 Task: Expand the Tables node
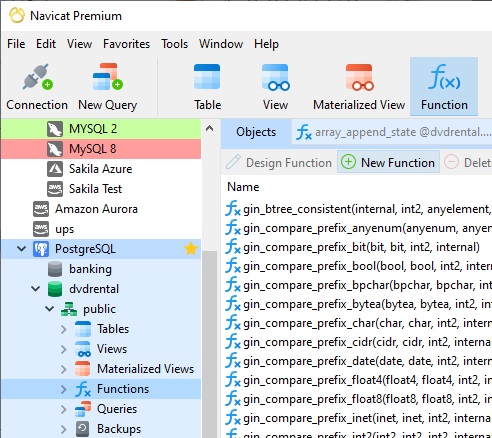point(64,329)
